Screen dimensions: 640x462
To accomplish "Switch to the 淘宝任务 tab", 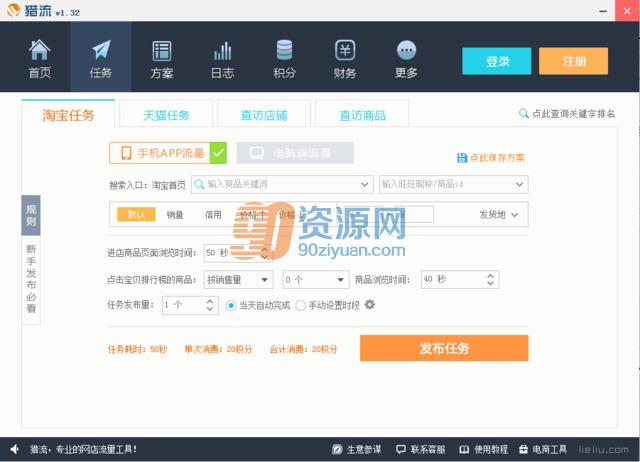I will 68,115.
